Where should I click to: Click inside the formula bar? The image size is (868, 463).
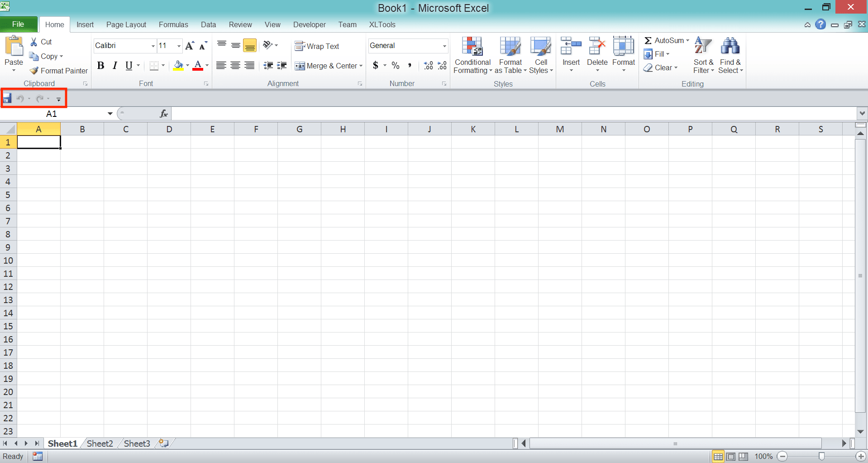point(362,113)
